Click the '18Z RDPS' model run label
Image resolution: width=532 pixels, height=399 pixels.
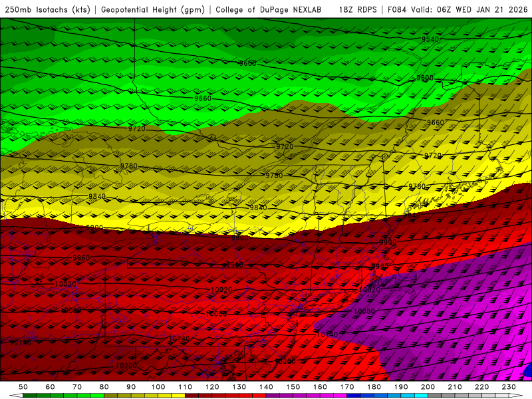coord(358,10)
